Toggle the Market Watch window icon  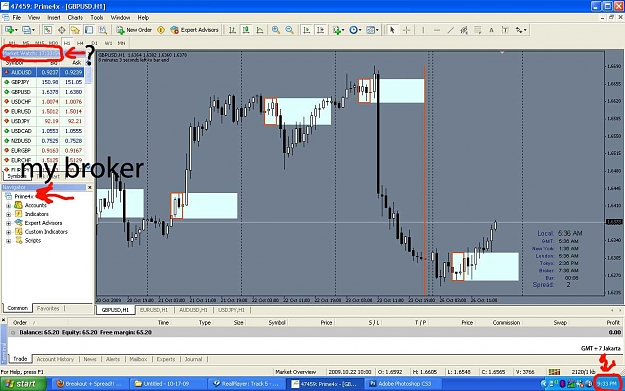[x=48, y=30]
